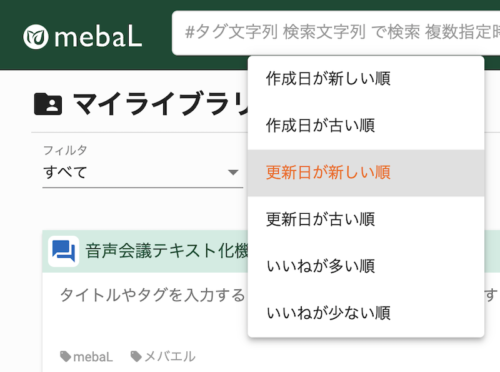Screen dimensions: 500x372
Task: Expand the フィルタ dropdown arrow
Action: tap(233, 172)
